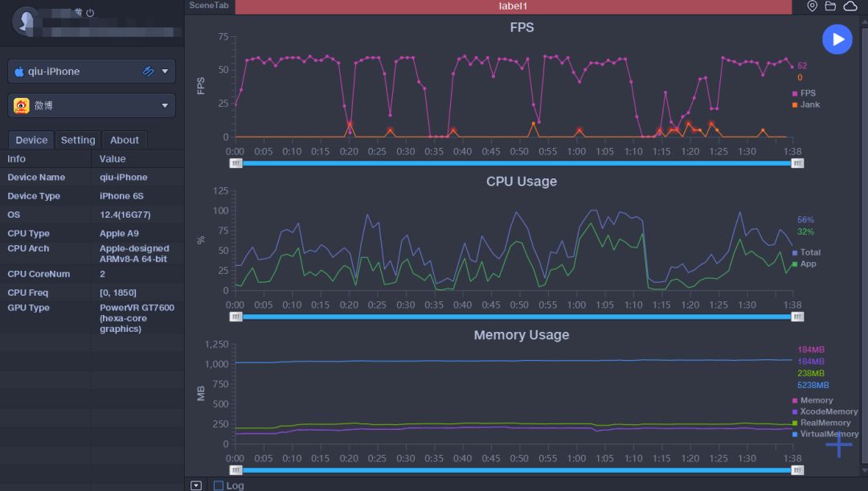Enable the Log checkbox
Image resolution: width=868 pixels, height=491 pixels.
click(219, 485)
